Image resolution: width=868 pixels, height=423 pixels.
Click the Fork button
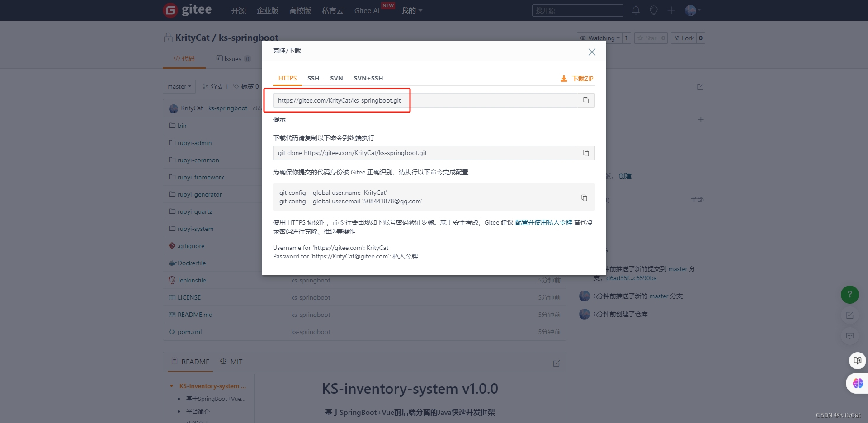[684, 38]
